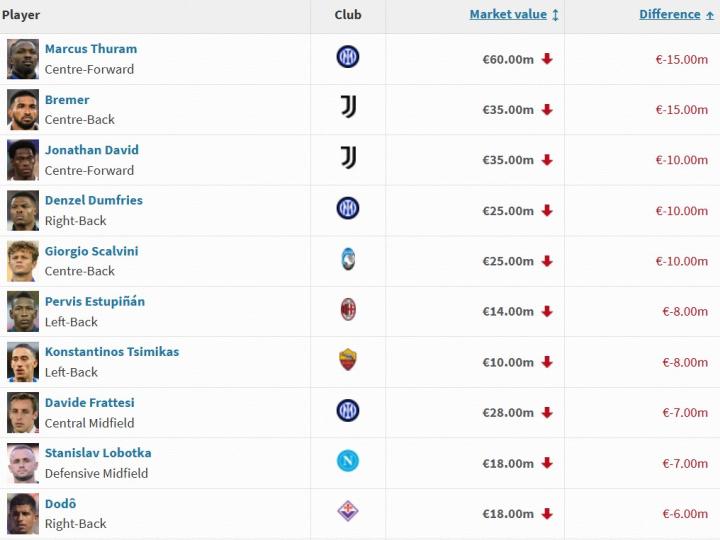
Task: Click Jonathan David's portrait thumbnail
Action: point(23,160)
